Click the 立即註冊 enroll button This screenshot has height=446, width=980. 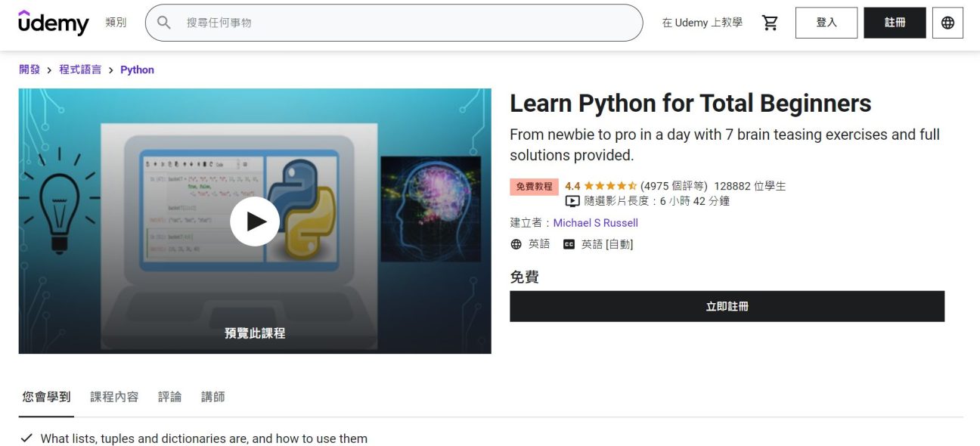(x=727, y=305)
